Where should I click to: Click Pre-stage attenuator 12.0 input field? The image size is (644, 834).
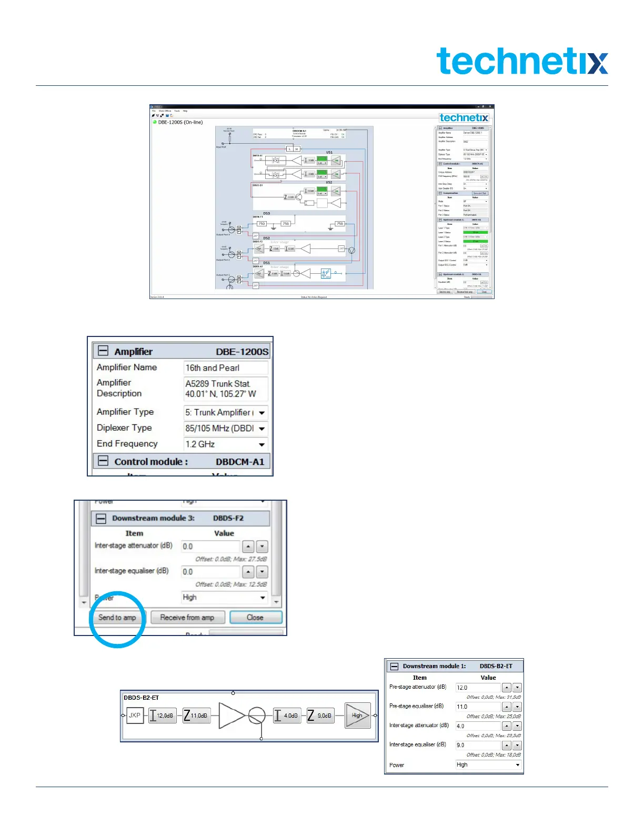coord(478,688)
